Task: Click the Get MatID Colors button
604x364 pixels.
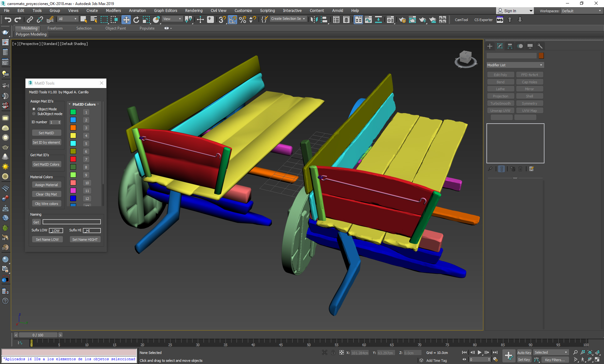Action: (x=46, y=164)
